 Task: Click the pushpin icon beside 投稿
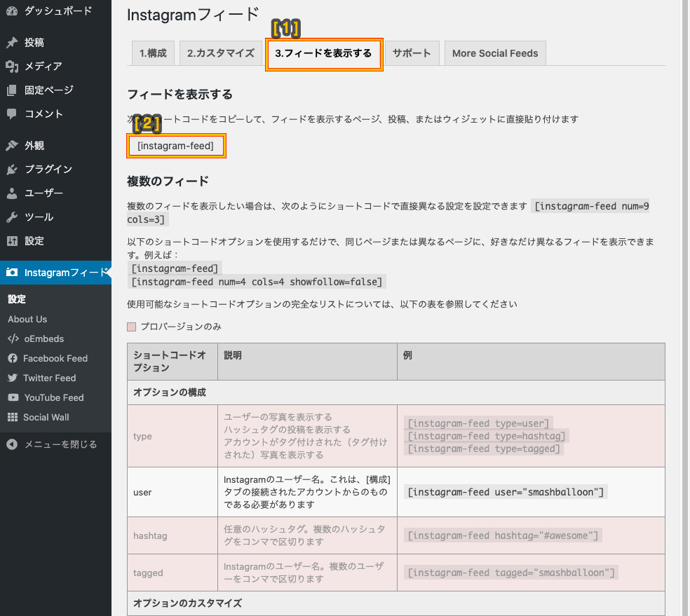pos(12,42)
